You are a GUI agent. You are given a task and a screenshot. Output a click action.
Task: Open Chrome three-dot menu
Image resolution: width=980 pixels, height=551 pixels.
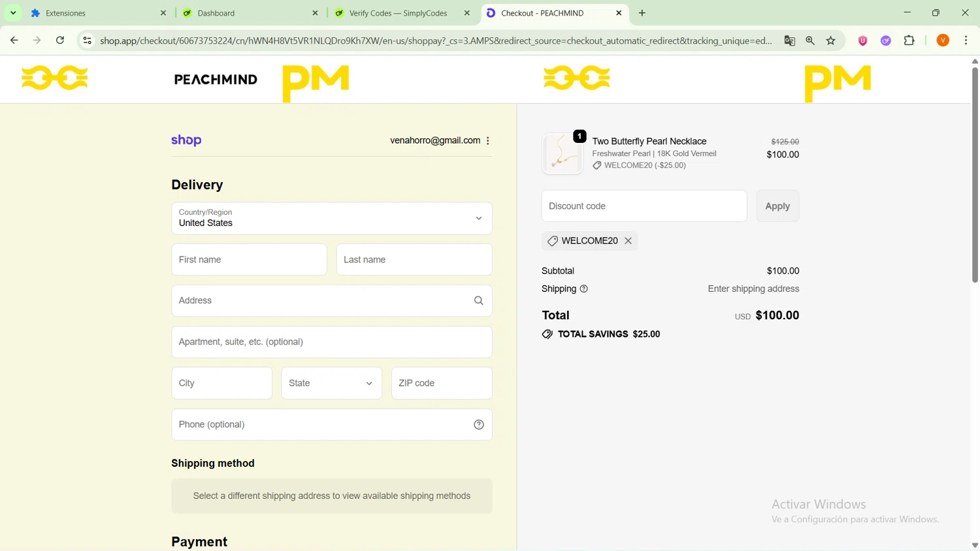(x=966, y=40)
